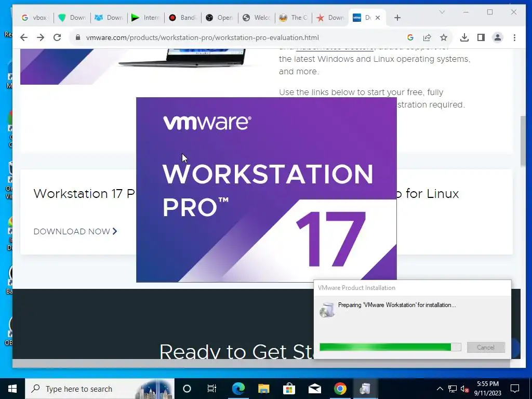Image resolution: width=532 pixels, height=399 pixels.
Task: Go back with the browser back arrow
Action: pos(24,37)
